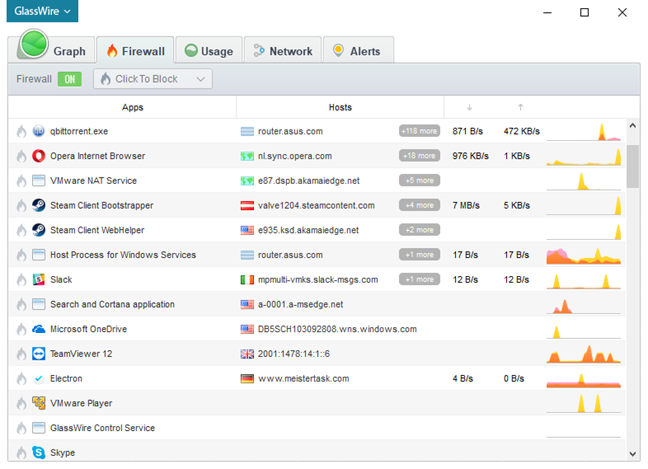Click the VMware NAT Service window icon

38,181
